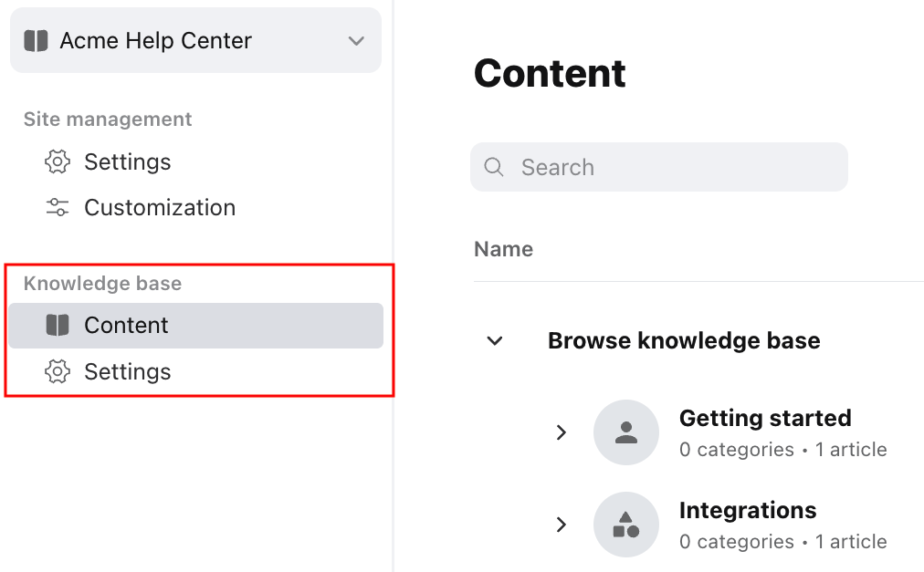Image resolution: width=924 pixels, height=572 pixels.
Task: Click the Browse knowledge base title
Action: point(684,340)
